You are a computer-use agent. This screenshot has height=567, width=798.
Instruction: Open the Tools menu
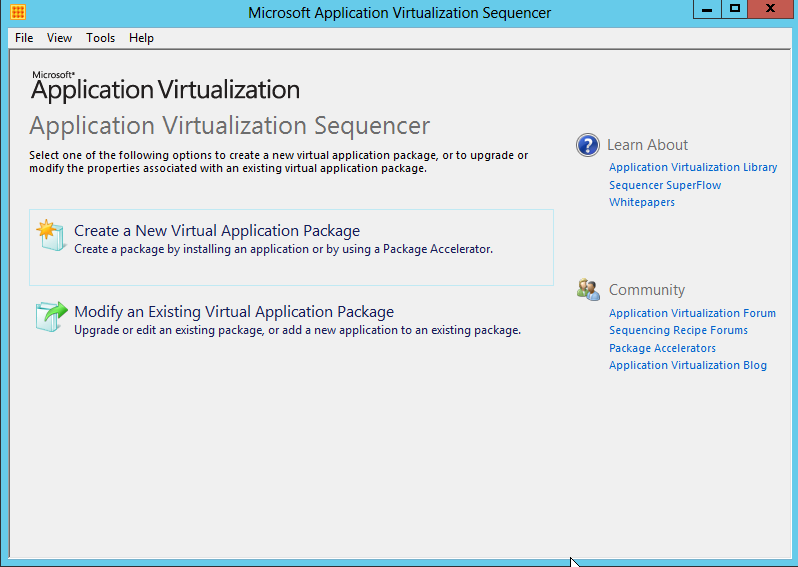(x=100, y=38)
